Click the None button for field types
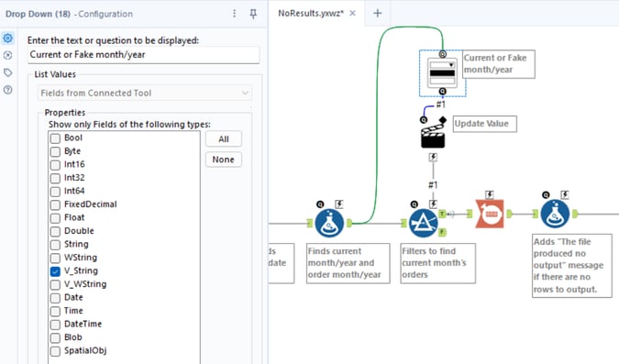619x364 pixels. (224, 160)
